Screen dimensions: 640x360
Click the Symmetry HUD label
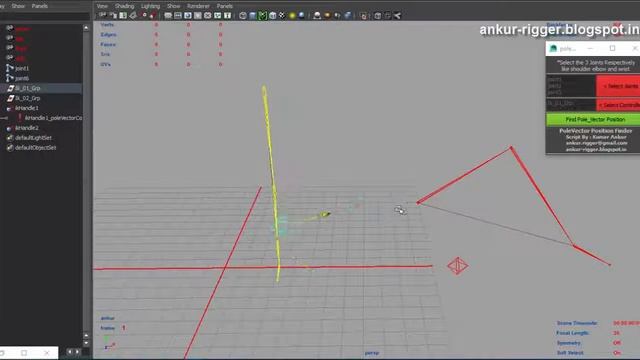569,343
